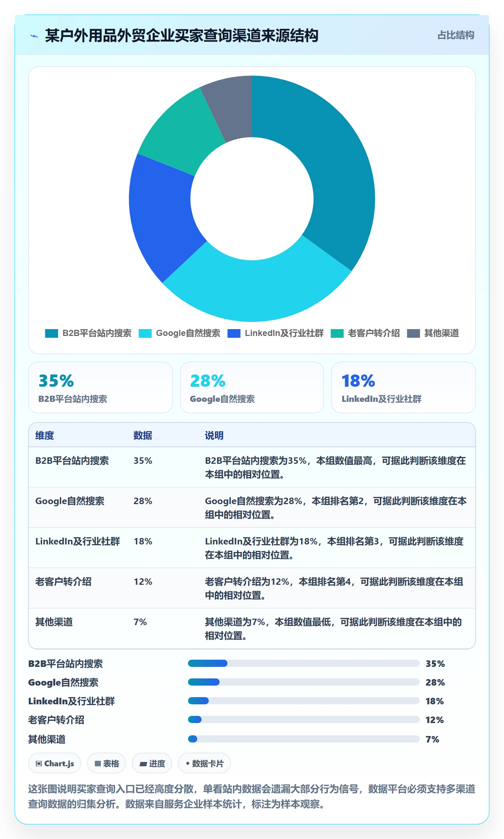Click the 老客户转介绍 table row name
This screenshot has width=504, height=839.
(63, 582)
